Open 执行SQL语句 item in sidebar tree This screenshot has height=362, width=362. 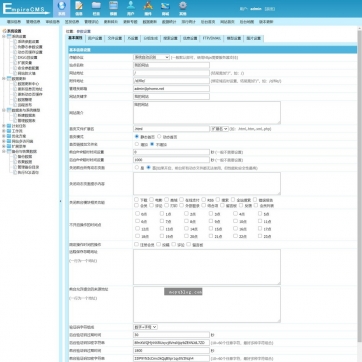tap(28, 173)
